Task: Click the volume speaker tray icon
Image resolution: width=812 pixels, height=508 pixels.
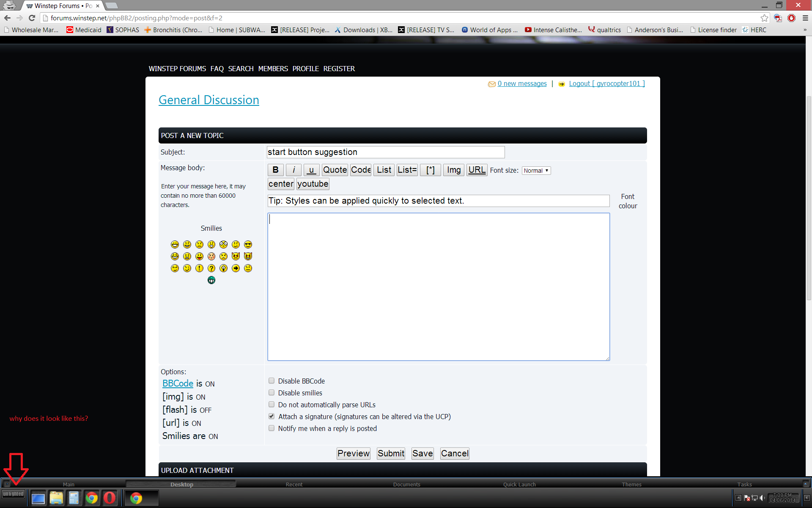Action: point(762,498)
